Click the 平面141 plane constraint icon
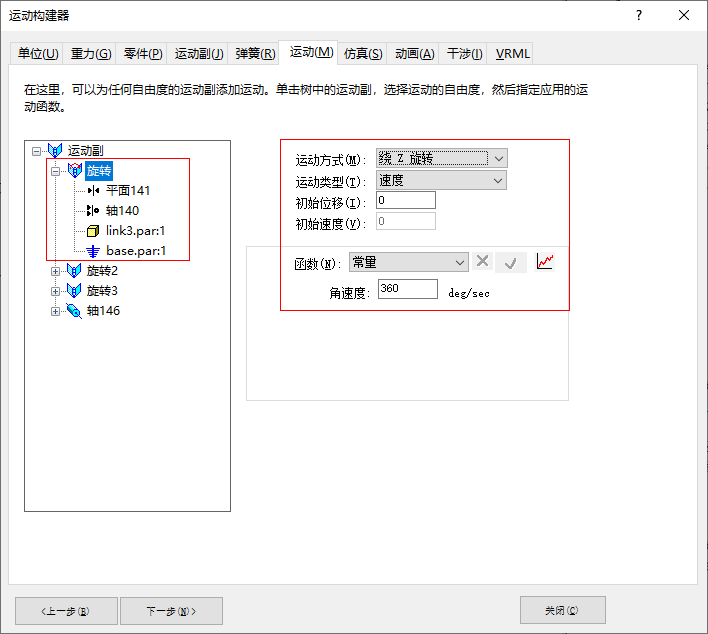The height and width of the screenshot is (634, 708). 93,191
